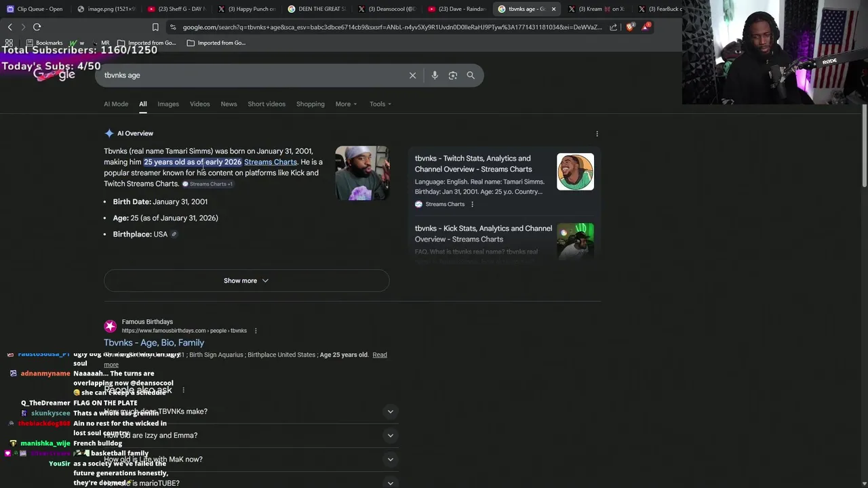The image size is (868, 488).
Task: Open the MR bookmark
Action: click(x=100, y=43)
